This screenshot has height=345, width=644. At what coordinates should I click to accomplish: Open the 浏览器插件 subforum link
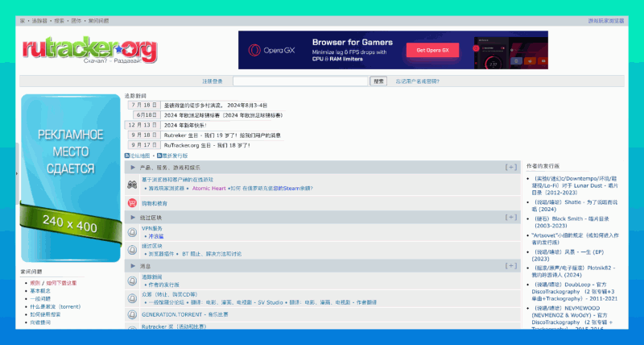click(x=162, y=254)
